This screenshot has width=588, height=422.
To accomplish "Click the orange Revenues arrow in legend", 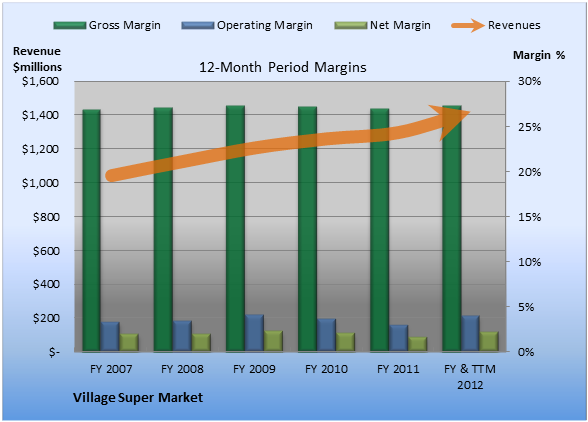I will (x=468, y=26).
